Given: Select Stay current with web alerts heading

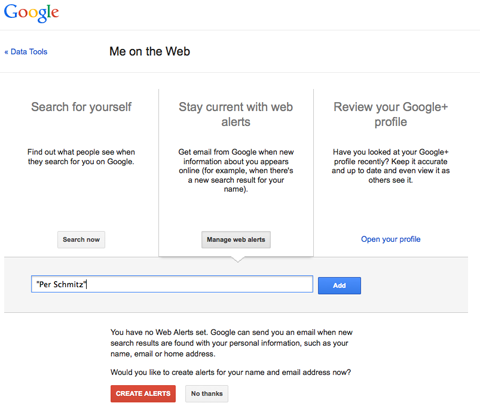Looking at the screenshot, I should tap(236, 114).
